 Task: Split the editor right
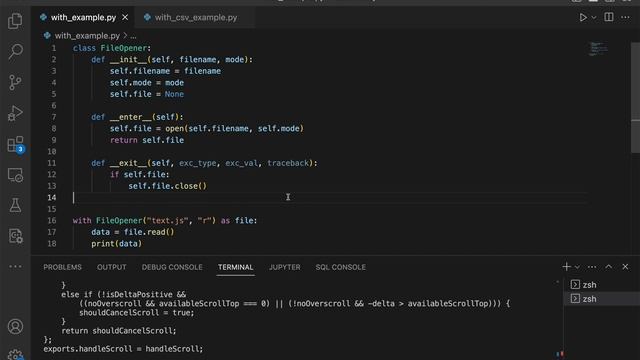[x=609, y=17]
